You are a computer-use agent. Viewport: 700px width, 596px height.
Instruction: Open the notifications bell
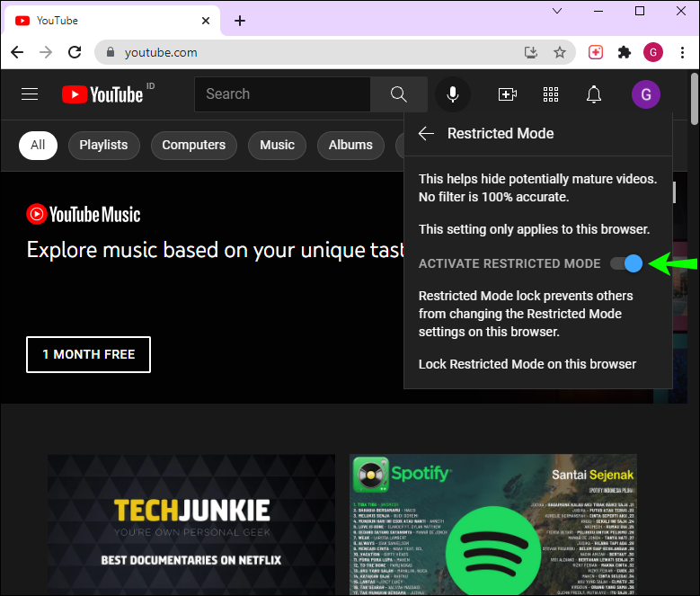click(x=594, y=94)
